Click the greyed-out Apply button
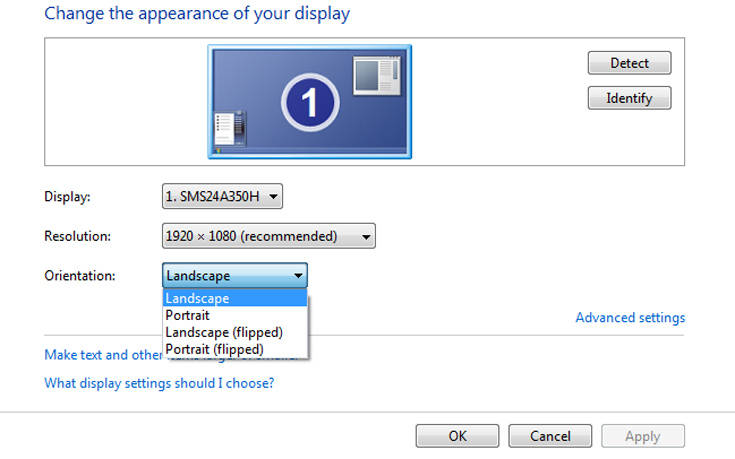Viewport: 735px width, 459px height. point(643,436)
